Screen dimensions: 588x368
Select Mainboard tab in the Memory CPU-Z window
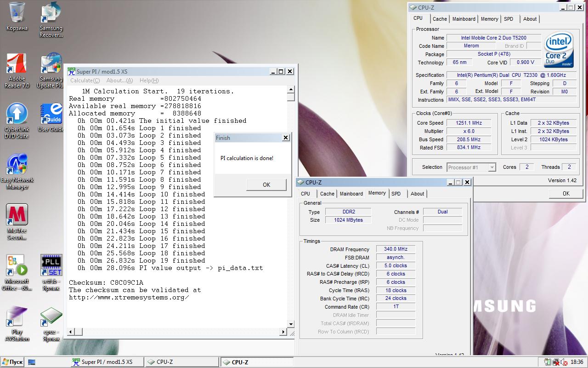click(x=351, y=194)
